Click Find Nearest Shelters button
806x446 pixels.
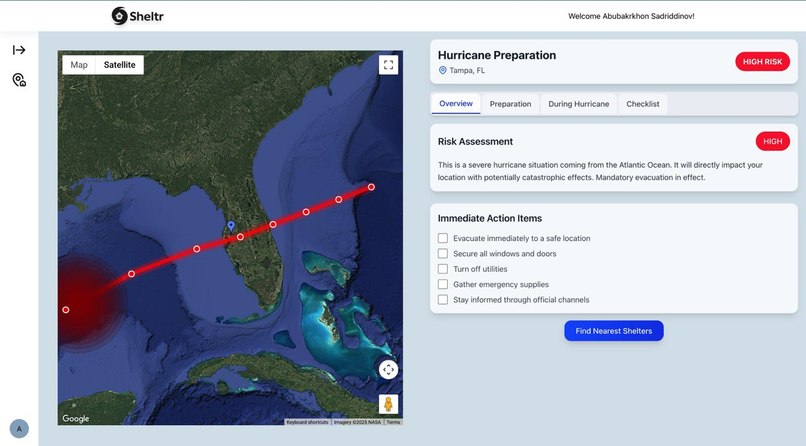[x=614, y=331]
